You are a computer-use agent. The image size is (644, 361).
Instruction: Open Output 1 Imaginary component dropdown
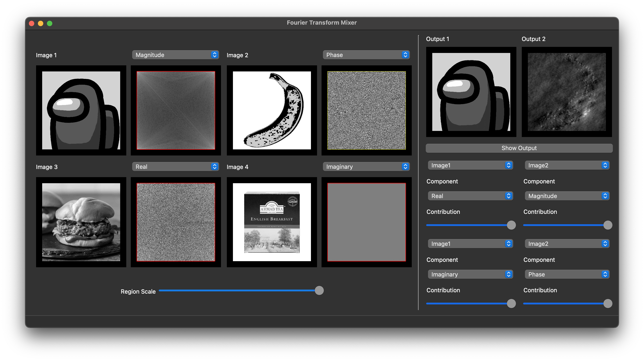point(470,274)
